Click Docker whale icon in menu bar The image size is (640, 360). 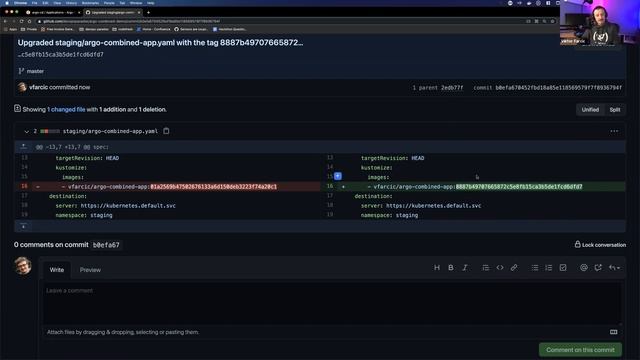[x=529, y=3]
